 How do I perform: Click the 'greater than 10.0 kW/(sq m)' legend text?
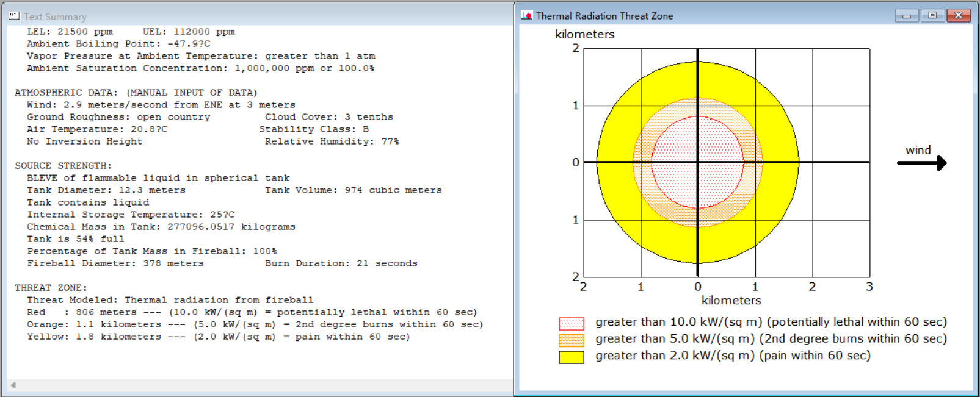(x=771, y=322)
